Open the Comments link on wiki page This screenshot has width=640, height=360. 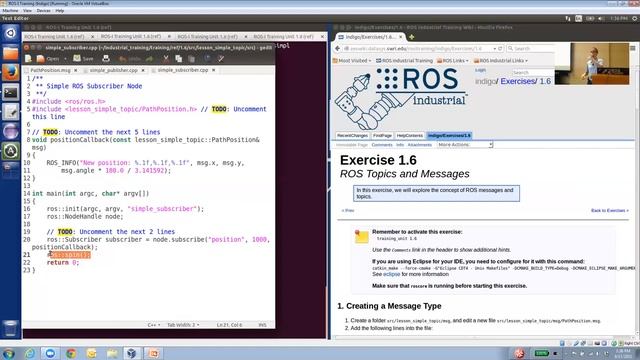[x=382, y=145]
